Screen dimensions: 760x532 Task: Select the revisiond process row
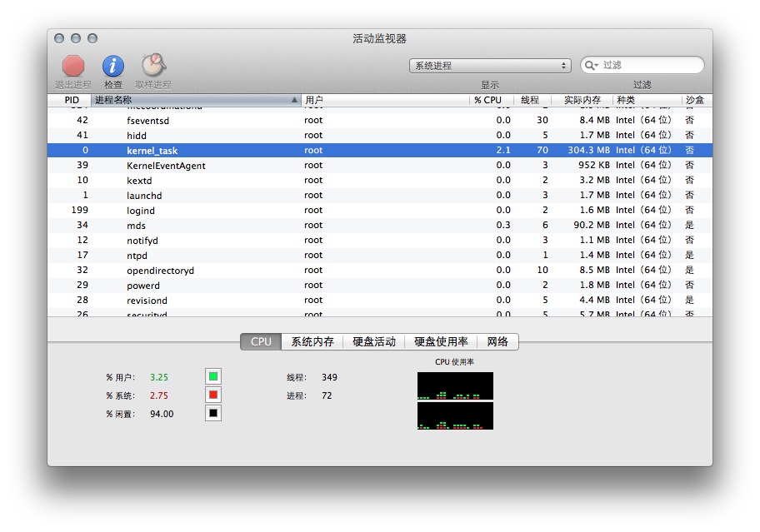click(x=380, y=300)
